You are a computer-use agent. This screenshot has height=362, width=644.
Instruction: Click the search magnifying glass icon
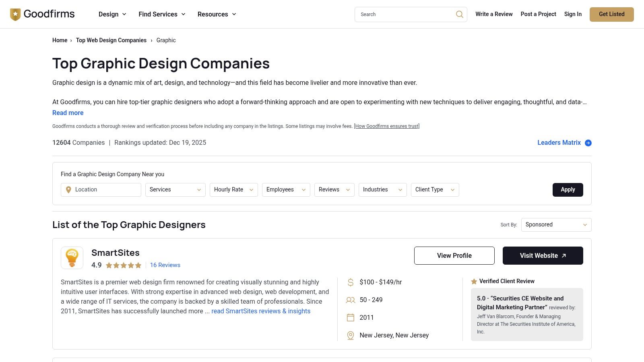[459, 14]
